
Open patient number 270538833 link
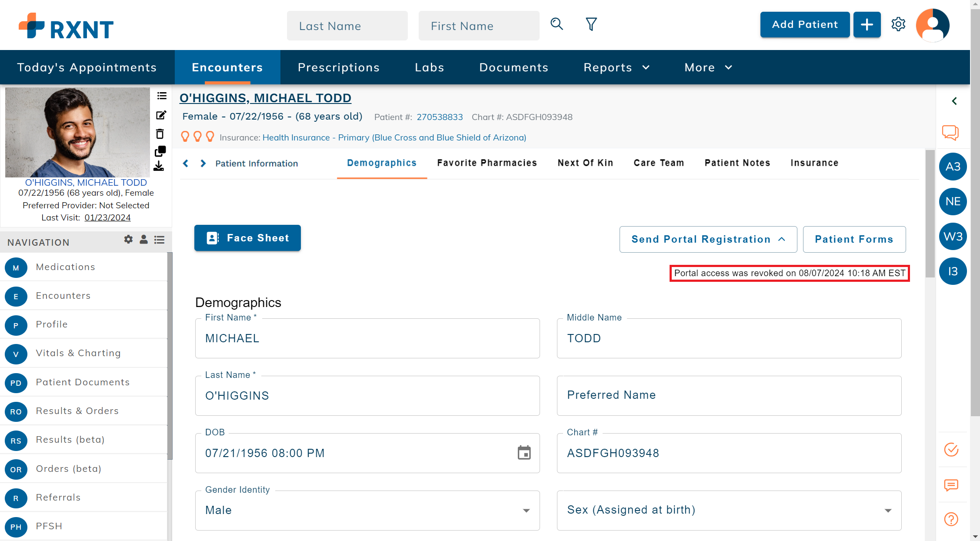440,117
